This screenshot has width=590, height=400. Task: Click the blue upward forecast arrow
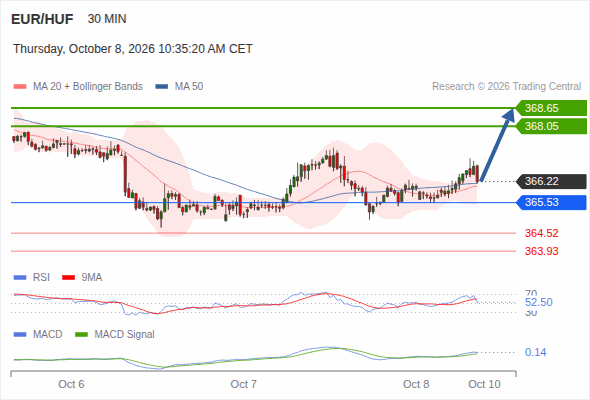497,144
